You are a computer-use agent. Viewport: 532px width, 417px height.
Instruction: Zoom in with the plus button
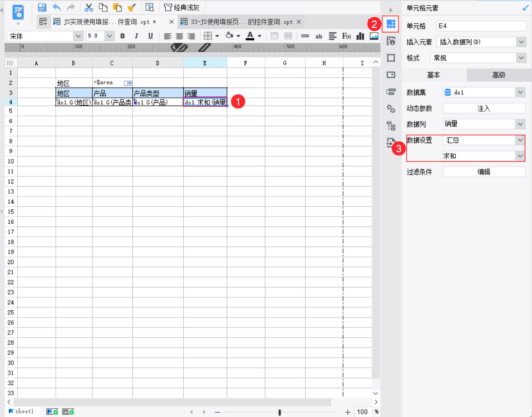[x=348, y=412]
